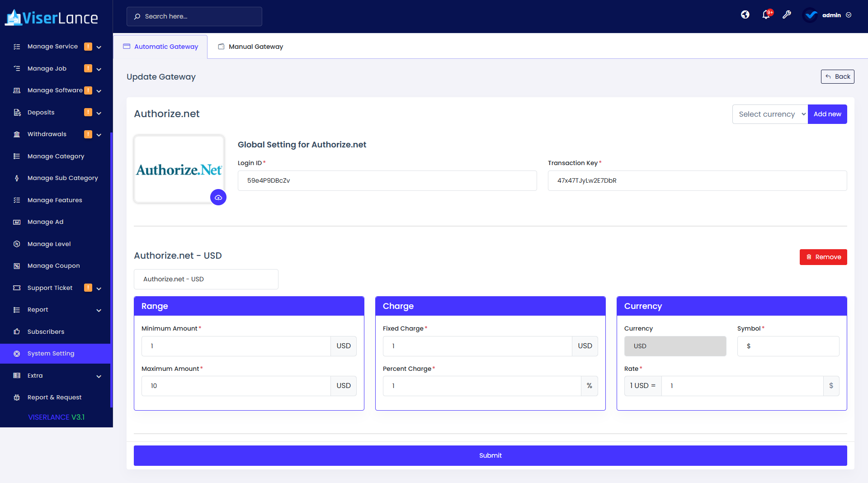The height and width of the screenshot is (483, 868).
Task: Open the Report & Request link
Action: tap(55, 398)
